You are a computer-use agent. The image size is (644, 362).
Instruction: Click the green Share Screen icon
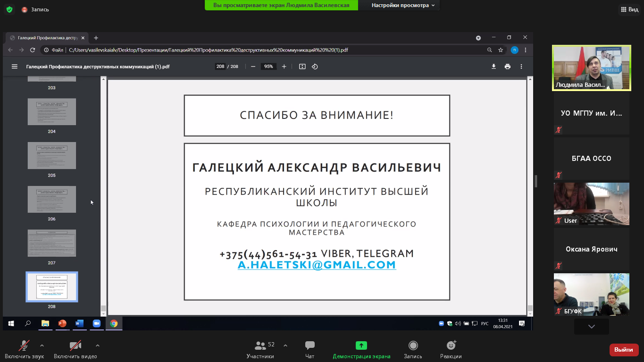[x=361, y=345]
